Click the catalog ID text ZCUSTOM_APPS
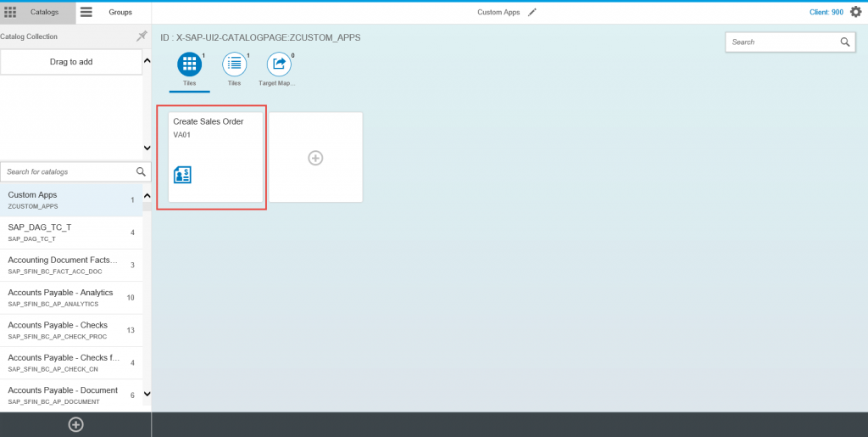 (260, 37)
